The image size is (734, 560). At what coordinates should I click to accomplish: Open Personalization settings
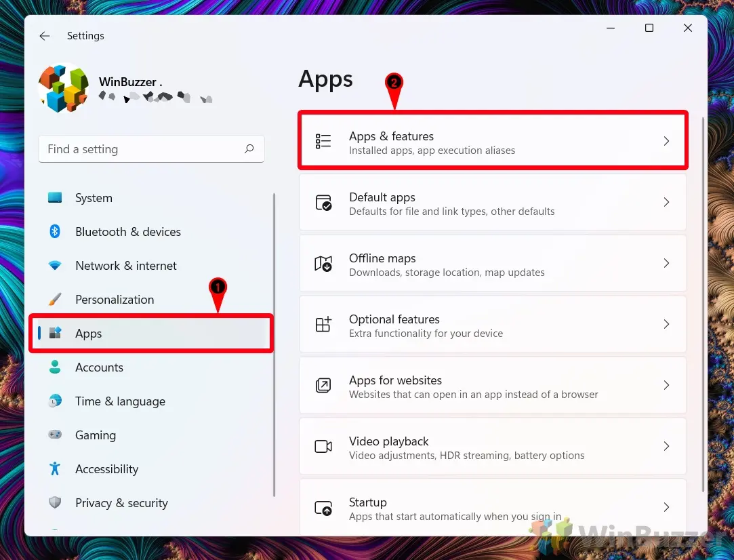(x=150, y=300)
